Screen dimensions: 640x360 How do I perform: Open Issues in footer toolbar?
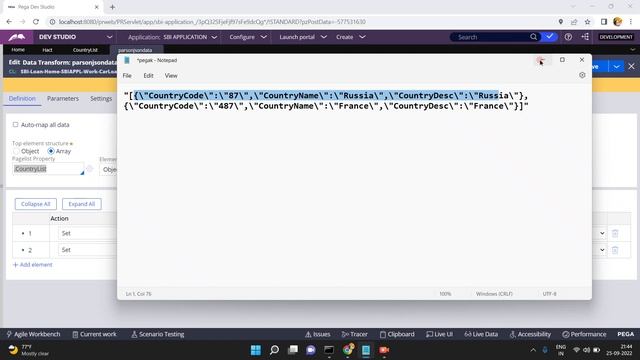[x=317, y=334]
